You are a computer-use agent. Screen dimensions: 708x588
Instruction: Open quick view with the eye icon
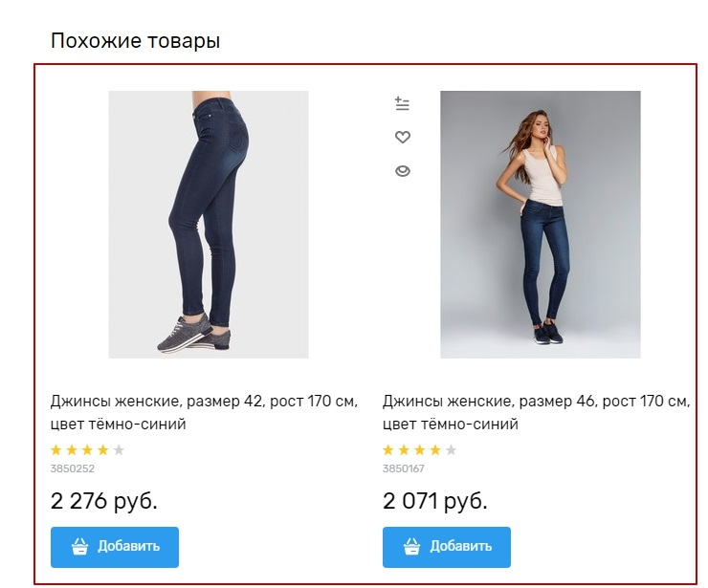[x=403, y=171]
